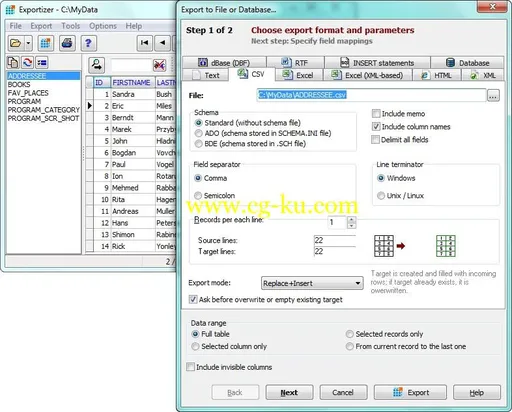Image resolution: width=512 pixels, height=412 pixels.
Task: Select Comma field separator
Action: click(211, 178)
